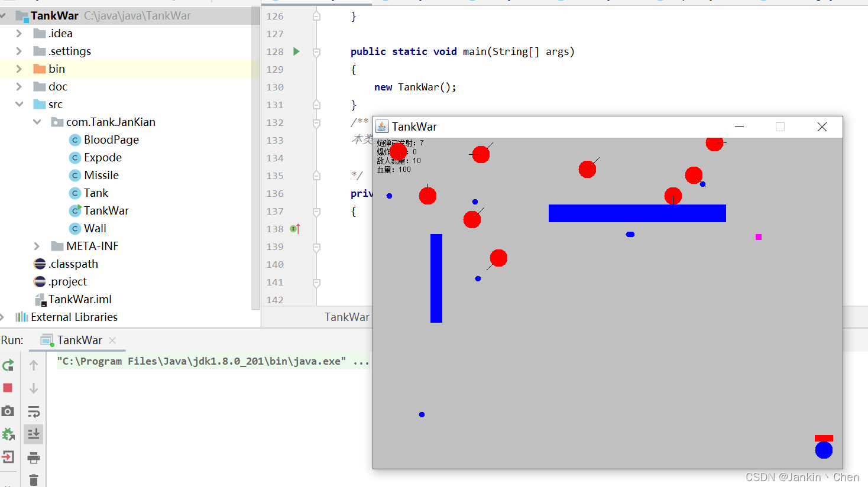
Task: Collapse the com.Tank.JanKian package
Action: pos(37,122)
